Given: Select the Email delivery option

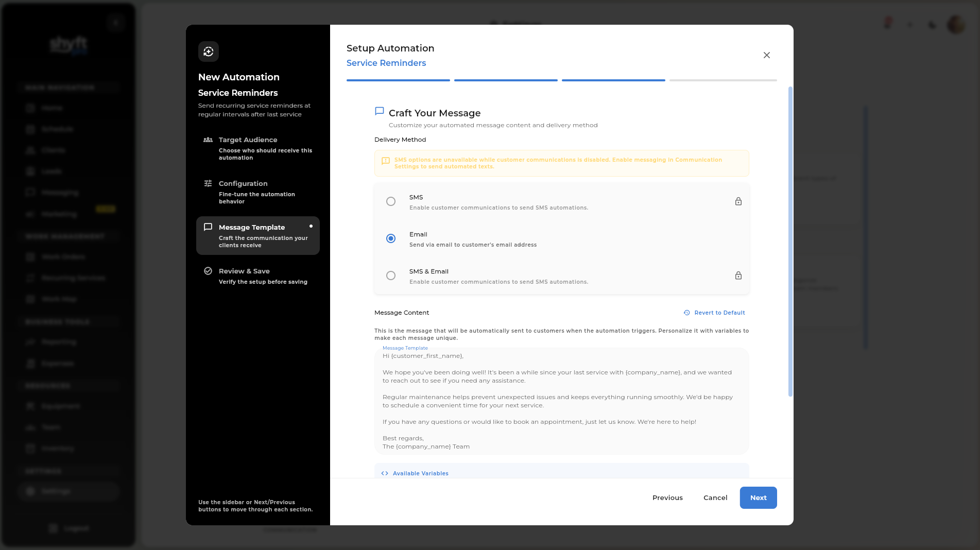Looking at the screenshot, I should 391,238.
